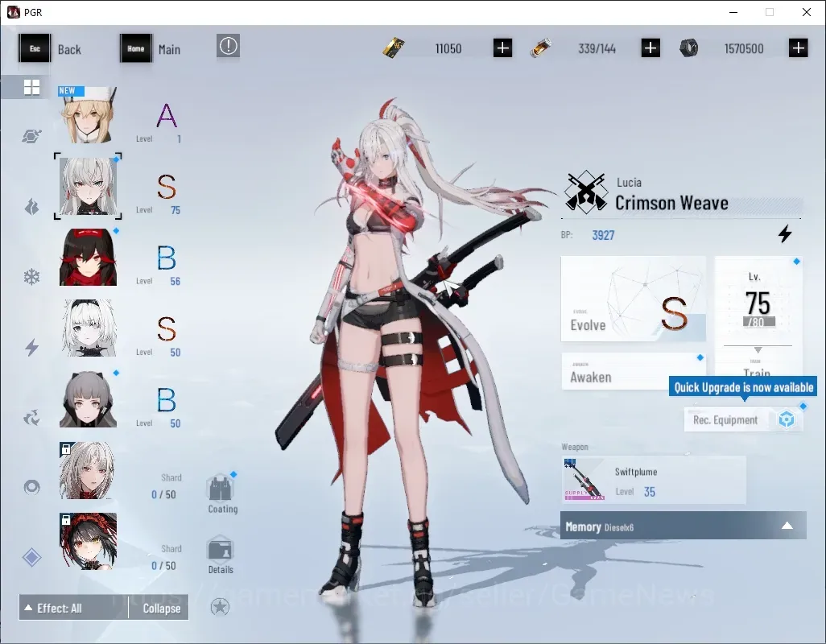826x644 pixels.
Task: Add cogs with the plus next to 1570500
Action: [799, 48]
